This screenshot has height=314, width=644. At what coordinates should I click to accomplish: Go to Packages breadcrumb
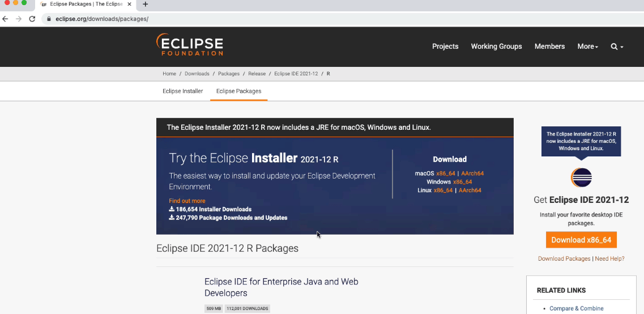[x=229, y=74]
